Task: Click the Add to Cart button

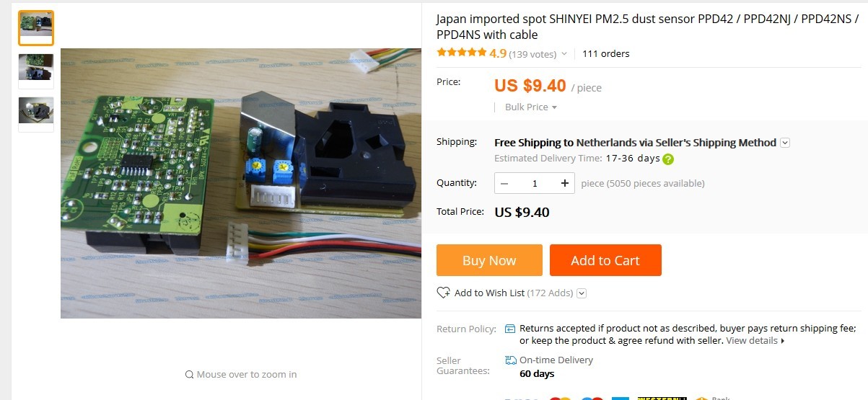Action: (x=605, y=260)
